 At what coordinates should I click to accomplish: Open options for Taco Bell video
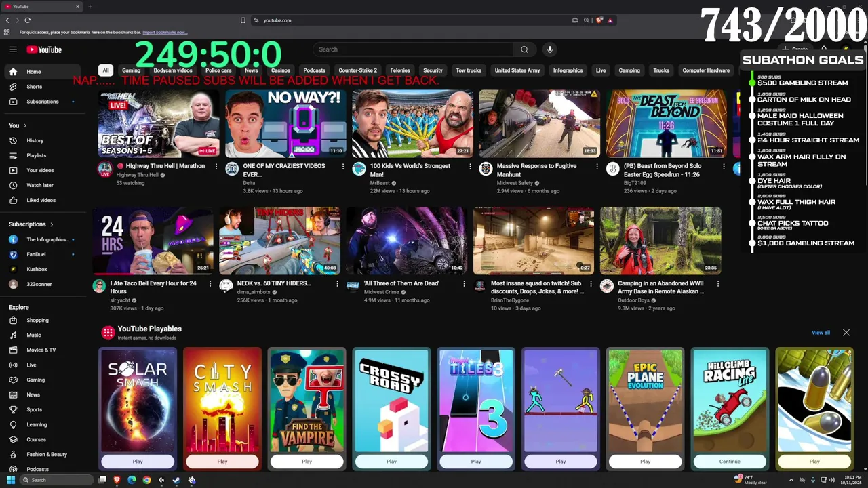(210, 283)
